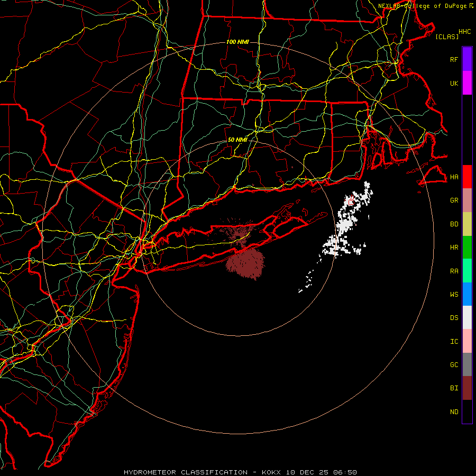Click the DS legend label
This screenshot has height=476, width=476.
click(454, 318)
